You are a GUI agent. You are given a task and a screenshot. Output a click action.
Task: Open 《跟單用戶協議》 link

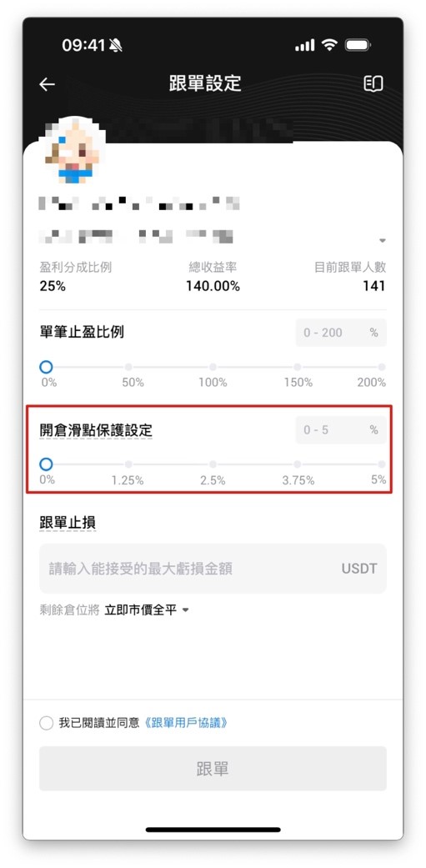point(186,723)
